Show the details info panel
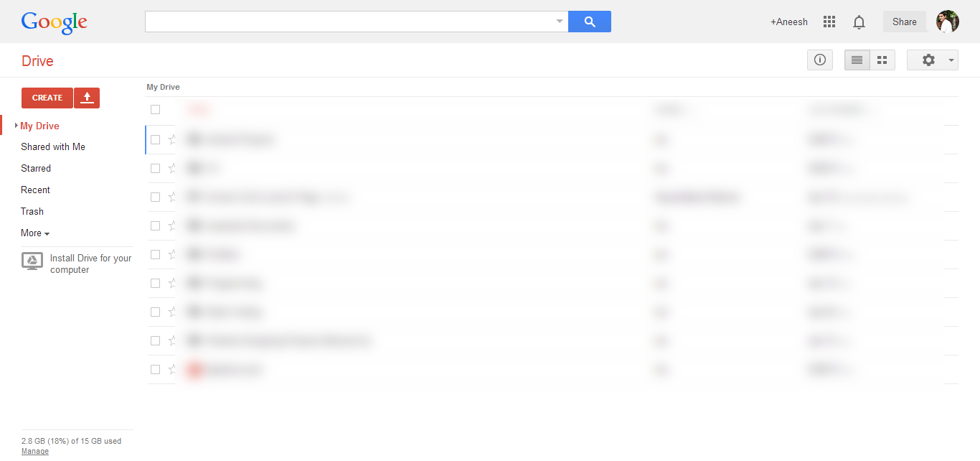 pyautogui.click(x=820, y=60)
